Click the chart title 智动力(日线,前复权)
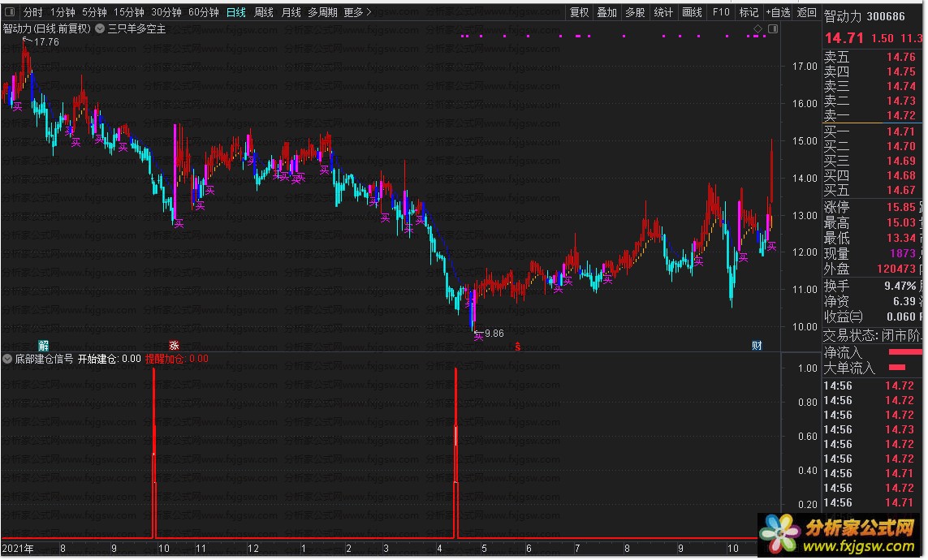 [x=47, y=28]
